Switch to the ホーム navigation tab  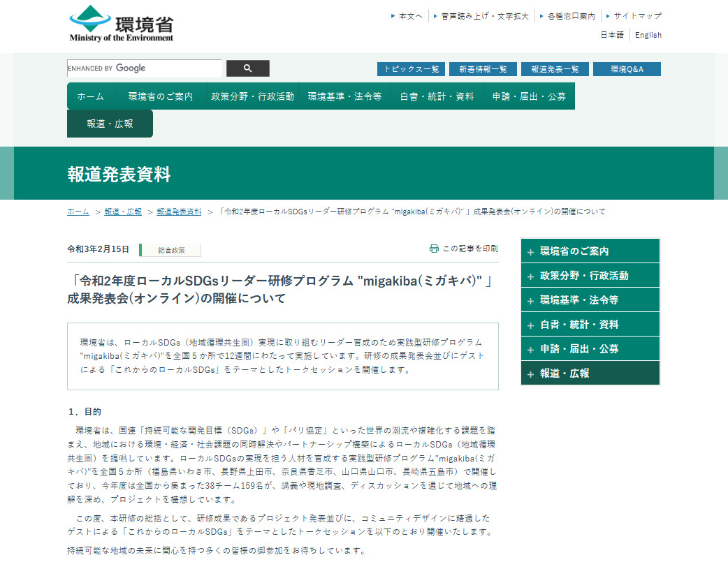pos(89,96)
